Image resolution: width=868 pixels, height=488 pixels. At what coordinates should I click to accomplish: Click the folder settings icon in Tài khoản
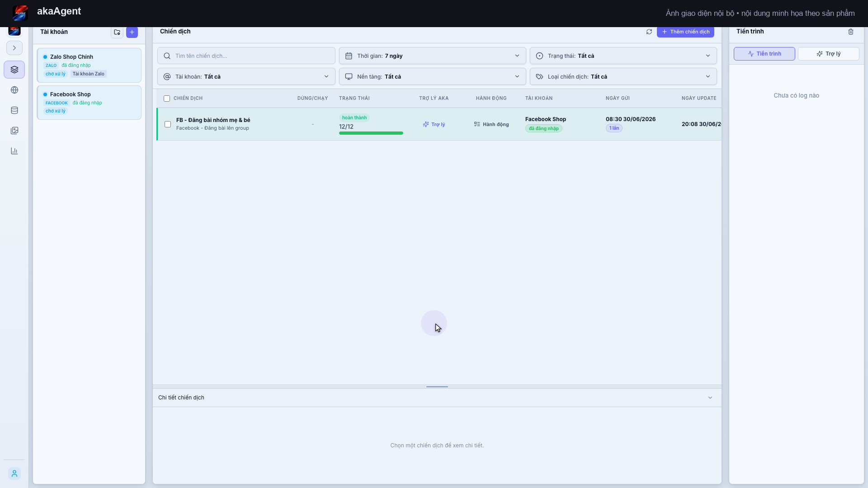click(117, 32)
